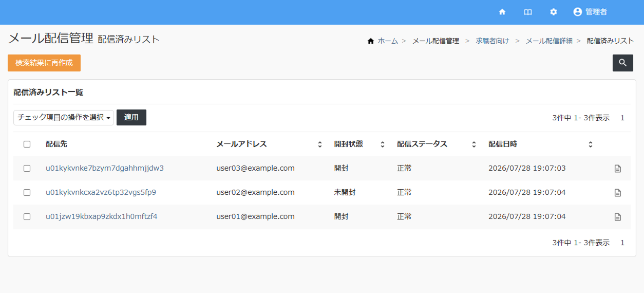
Task: Click the 2026/07/28 19:07:03 timestamp
Action: coord(527,168)
